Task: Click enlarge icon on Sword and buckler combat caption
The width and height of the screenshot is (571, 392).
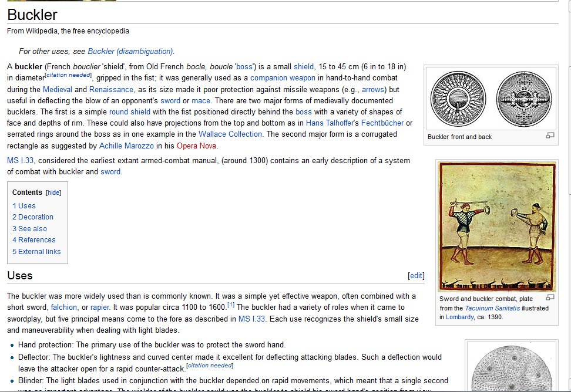Action: click(550, 298)
